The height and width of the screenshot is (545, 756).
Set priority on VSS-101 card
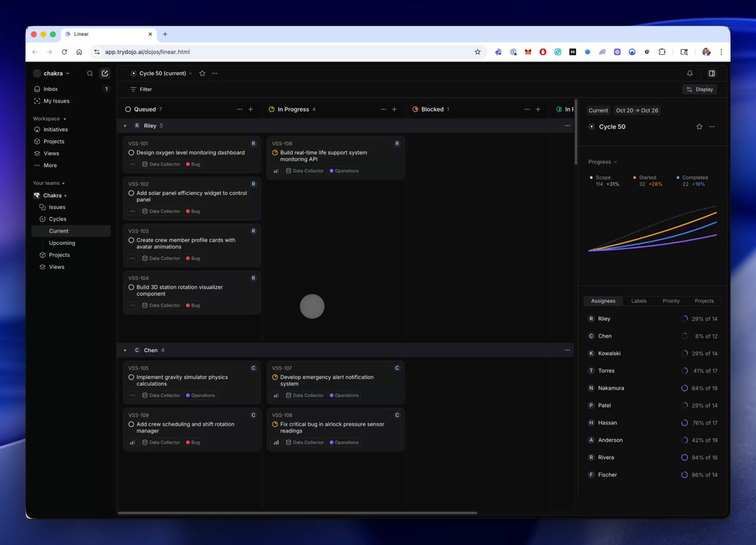tap(132, 164)
